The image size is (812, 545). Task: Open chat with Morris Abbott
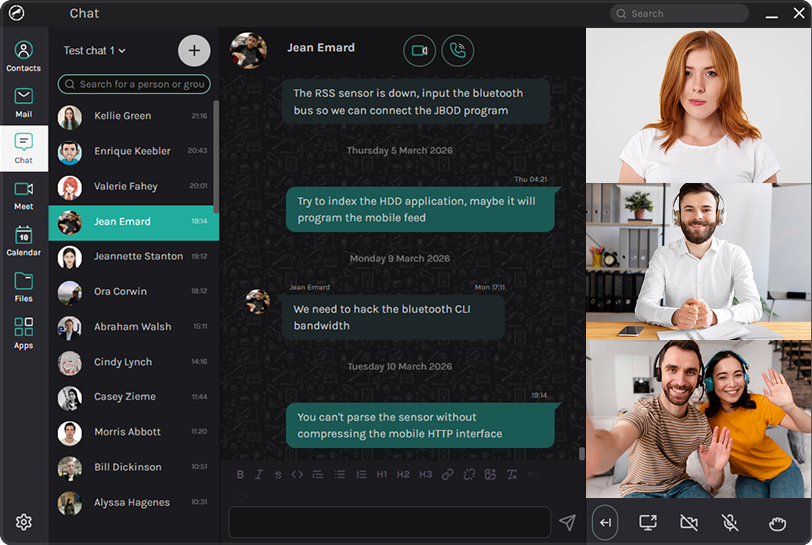coord(134,432)
